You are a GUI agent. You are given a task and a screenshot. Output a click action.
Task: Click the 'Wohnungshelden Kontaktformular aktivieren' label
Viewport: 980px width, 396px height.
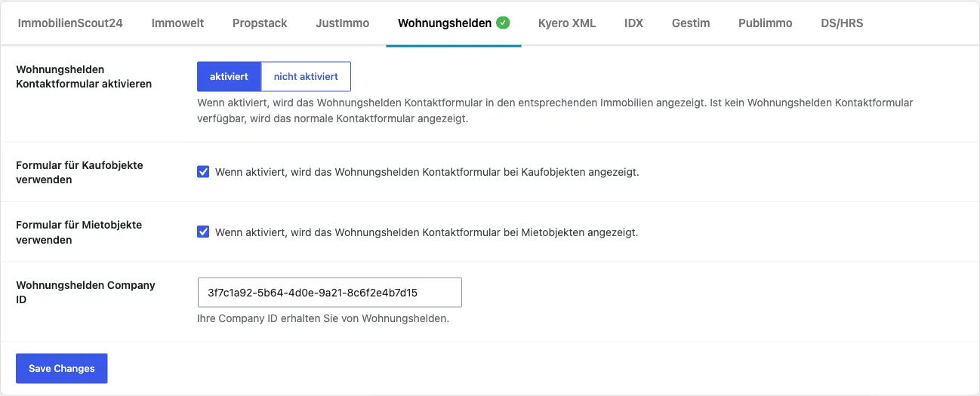[84, 77]
